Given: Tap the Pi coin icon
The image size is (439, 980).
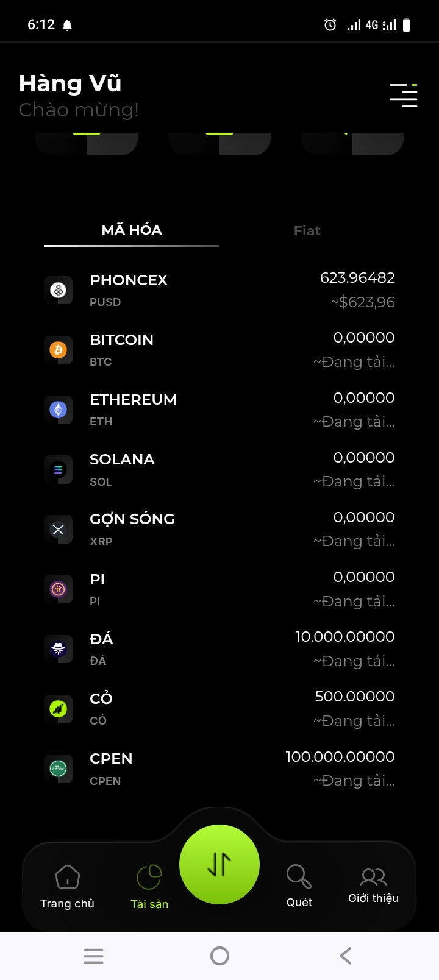Looking at the screenshot, I should click(59, 589).
